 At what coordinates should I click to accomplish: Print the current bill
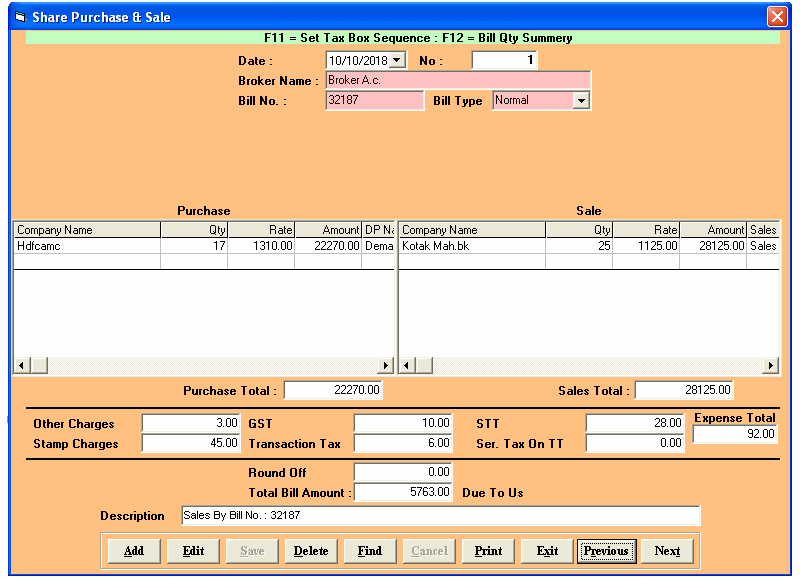(488, 551)
